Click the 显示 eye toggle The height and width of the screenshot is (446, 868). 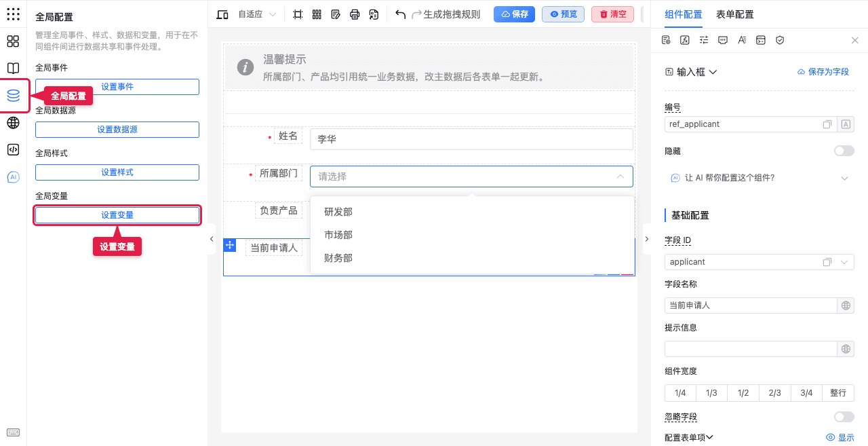pos(840,438)
